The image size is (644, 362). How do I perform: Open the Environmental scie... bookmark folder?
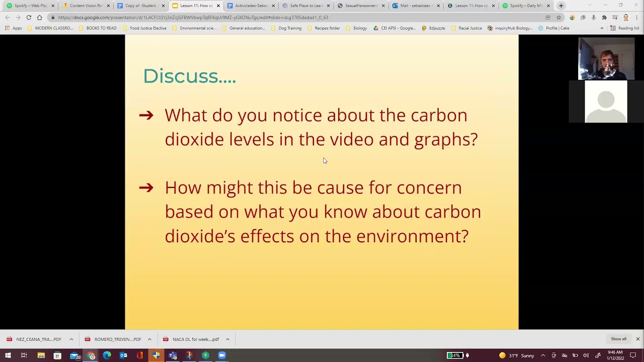coord(194,28)
